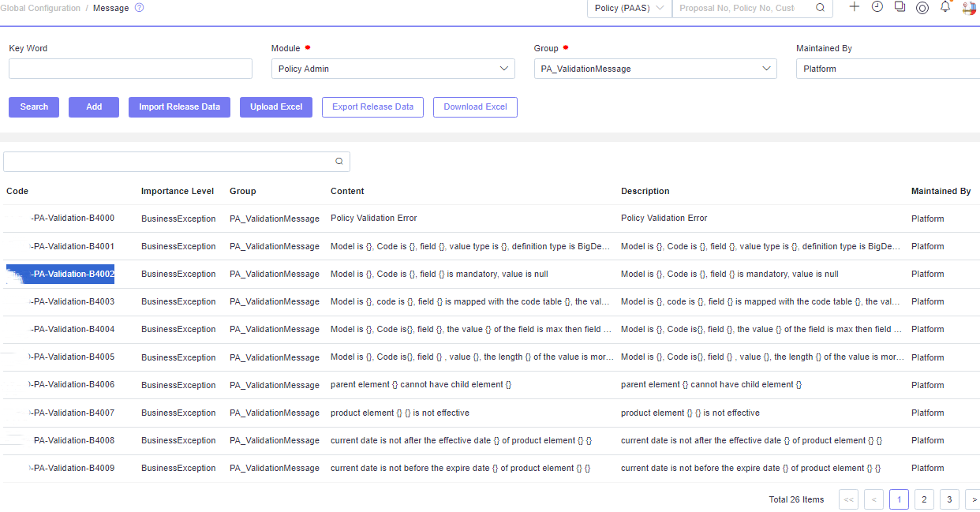This screenshot has width=980, height=512.
Task: Click the Code column header
Action: (x=17, y=191)
